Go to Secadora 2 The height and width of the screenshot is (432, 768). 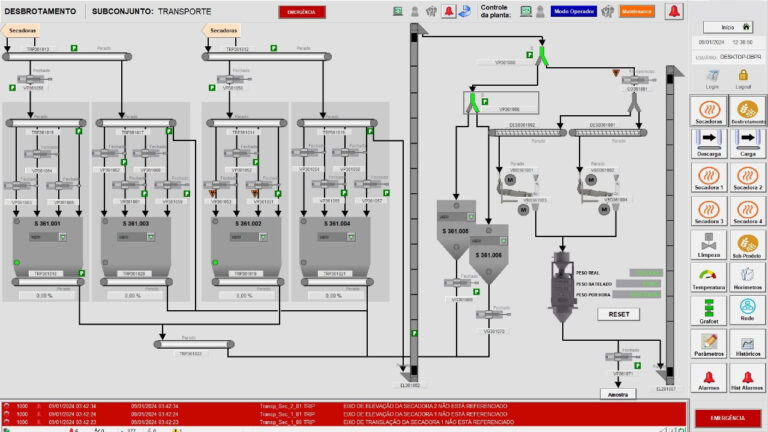click(747, 177)
